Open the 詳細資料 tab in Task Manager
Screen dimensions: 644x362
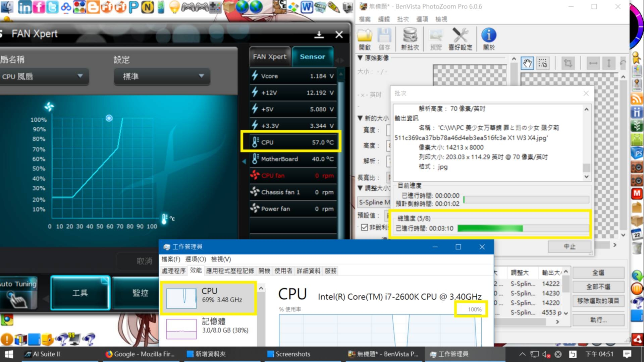[x=308, y=271]
